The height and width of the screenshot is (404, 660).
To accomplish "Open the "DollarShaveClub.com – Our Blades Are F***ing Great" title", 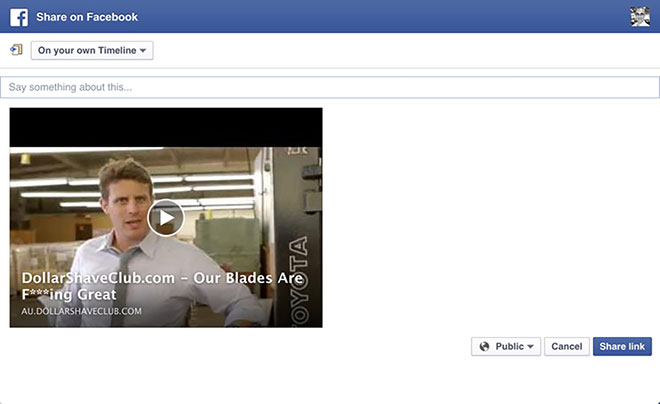I will 162,286.
